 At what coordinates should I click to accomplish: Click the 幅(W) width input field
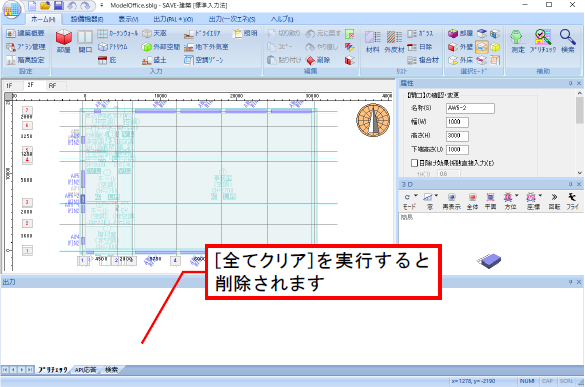(x=457, y=122)
